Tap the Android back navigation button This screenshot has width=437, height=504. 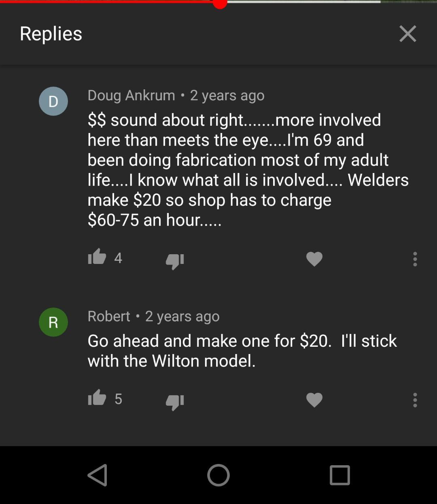pos(98,475)
